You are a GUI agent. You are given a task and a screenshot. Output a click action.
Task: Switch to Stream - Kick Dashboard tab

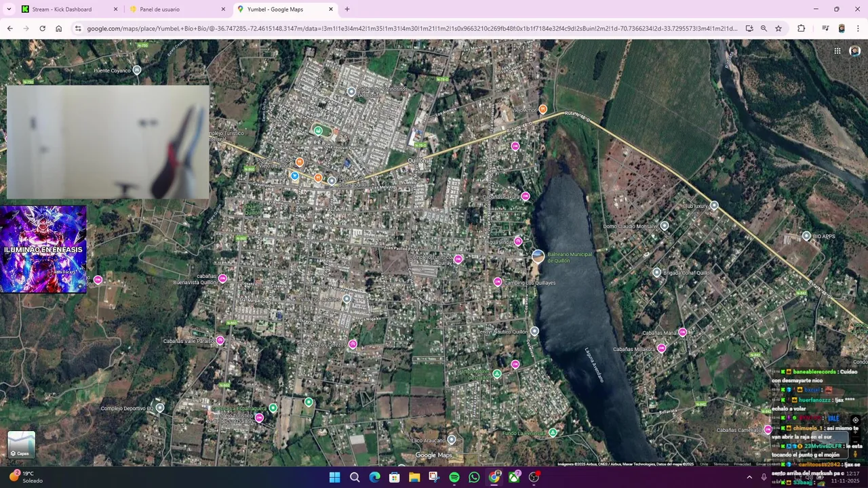(x=70, y=9)
